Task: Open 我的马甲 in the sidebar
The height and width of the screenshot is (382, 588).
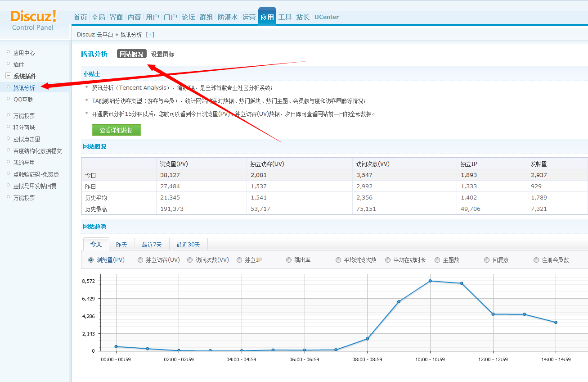Action: pyautogui.click(x=24, y=163)
